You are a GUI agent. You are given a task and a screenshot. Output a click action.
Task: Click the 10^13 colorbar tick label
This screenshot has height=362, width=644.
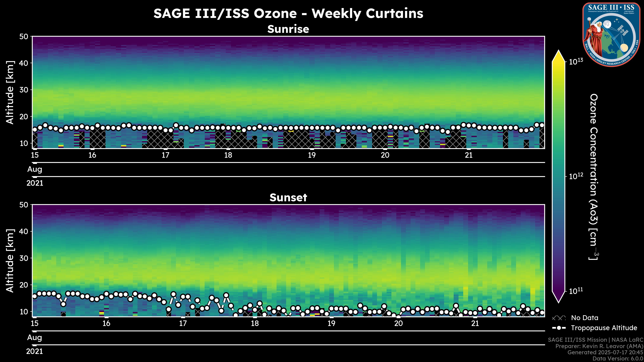click(x=576, y=62)
